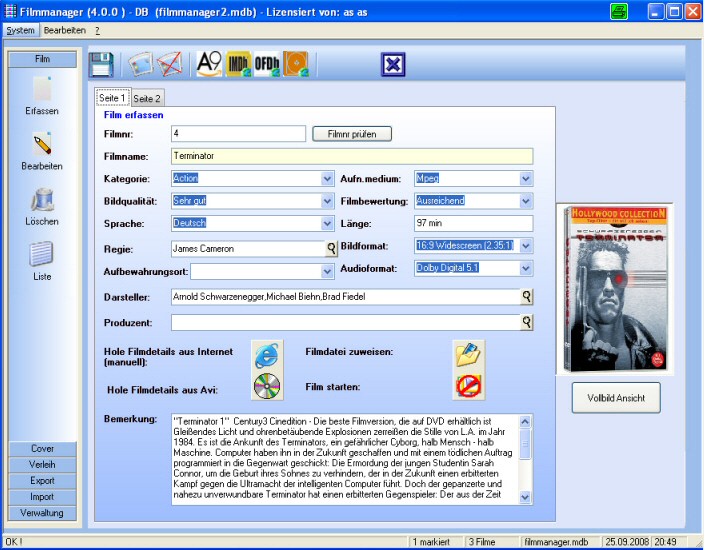Click the IMDb lookup toolbar icon
This screenshot has width=705, height=550.
[x=238, y=66]
